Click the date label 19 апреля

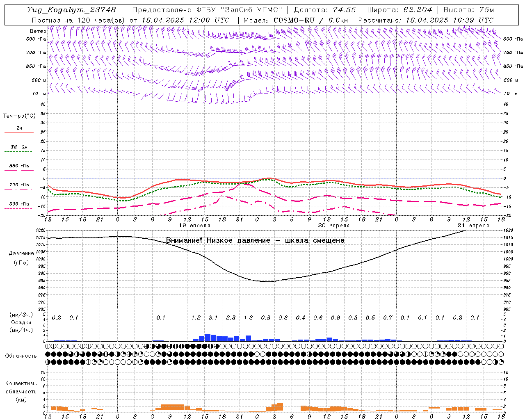click(194, 226)
